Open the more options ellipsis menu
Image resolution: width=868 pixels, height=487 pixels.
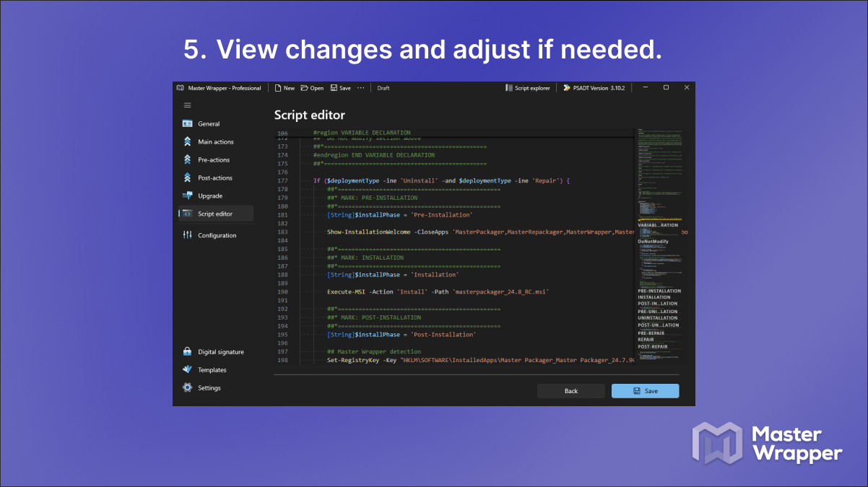361,88
